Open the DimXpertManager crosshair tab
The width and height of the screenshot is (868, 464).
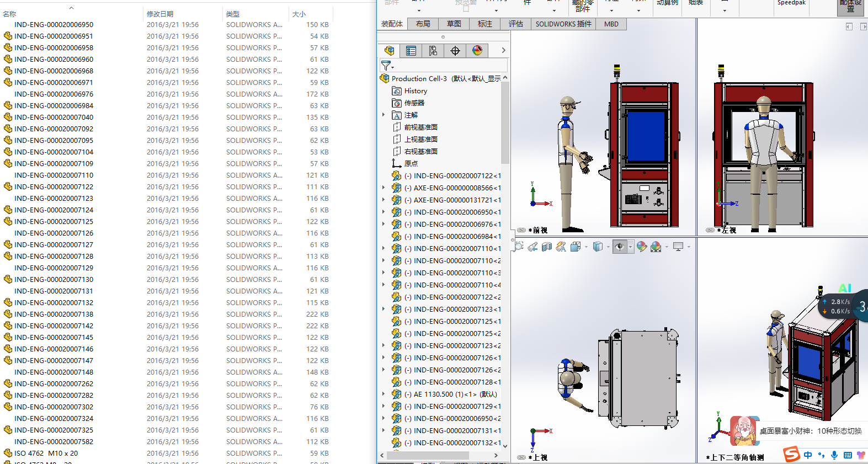[455, 51]
